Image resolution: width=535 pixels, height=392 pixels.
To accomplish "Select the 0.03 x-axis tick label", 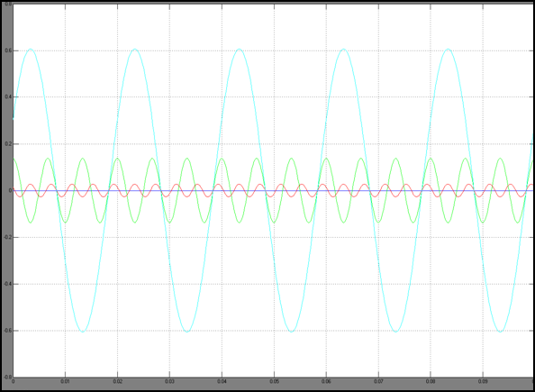I will click(x=169, y=380).
